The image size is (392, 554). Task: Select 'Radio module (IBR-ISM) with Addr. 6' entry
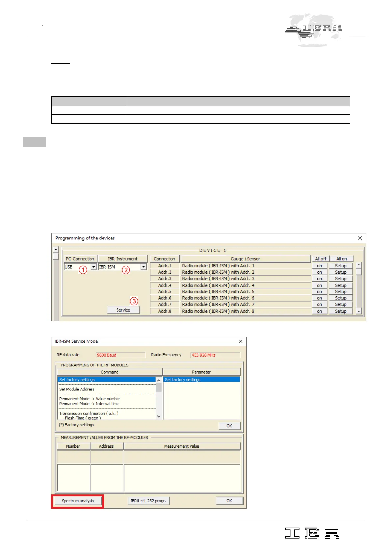(246, 298)
